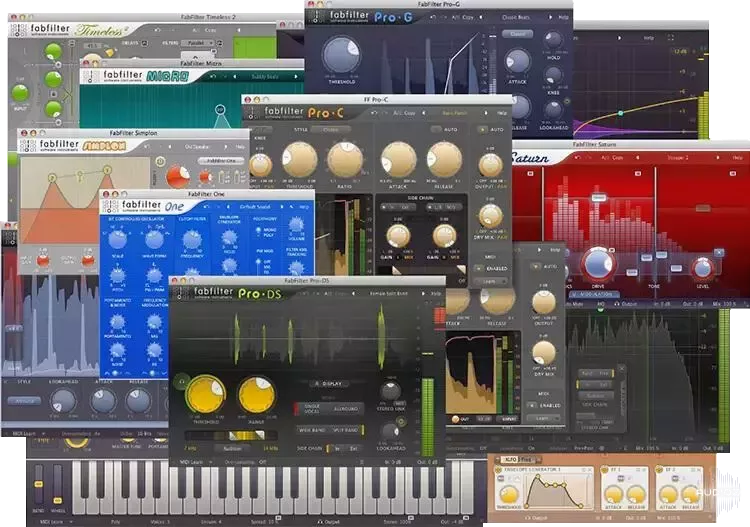Click the Pro-DS yellow Threshold knob

coord(204,395)
